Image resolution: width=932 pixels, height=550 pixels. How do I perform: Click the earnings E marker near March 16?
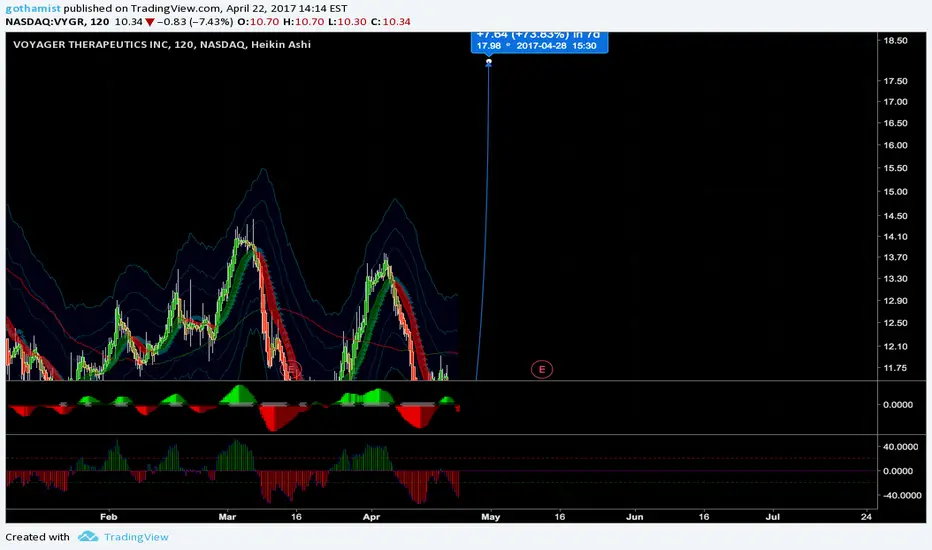tap(292, 369)
